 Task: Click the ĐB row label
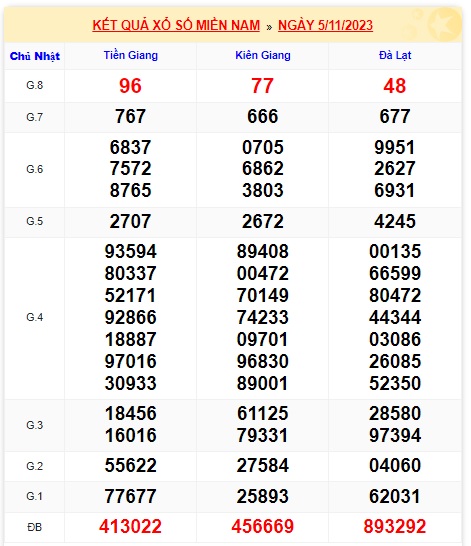point(34,527)
